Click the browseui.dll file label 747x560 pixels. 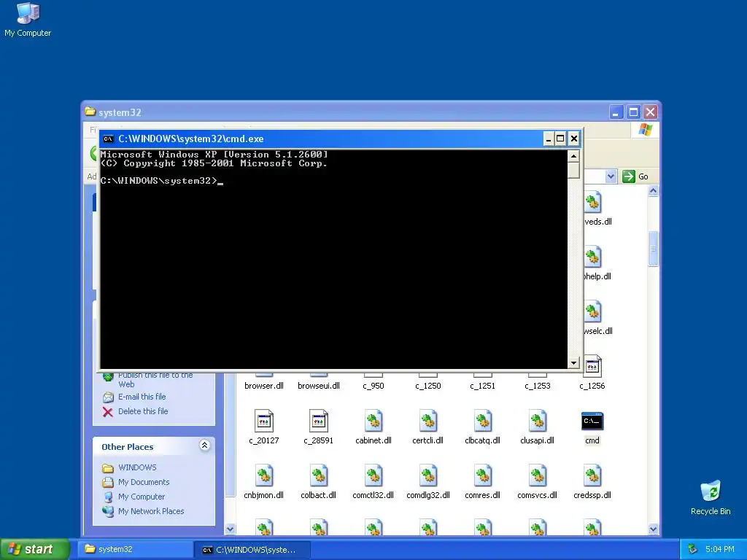[318, 386]
